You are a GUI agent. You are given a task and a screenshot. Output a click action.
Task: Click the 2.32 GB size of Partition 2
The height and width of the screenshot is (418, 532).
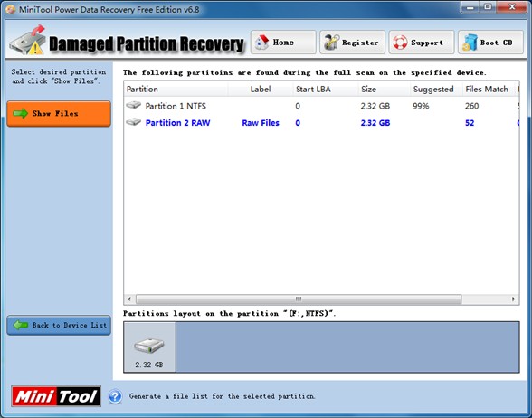pos(375,123)
